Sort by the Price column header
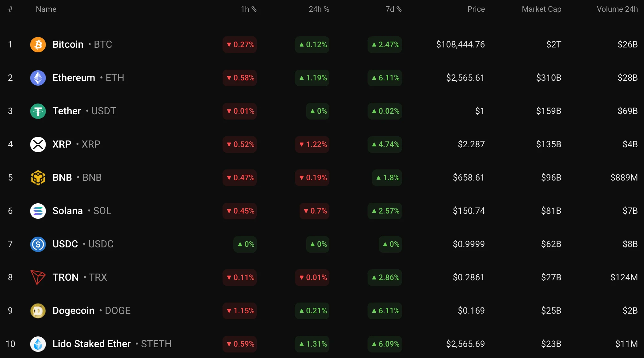The height and width of the screenshot is (358, 644). (476, 9)
